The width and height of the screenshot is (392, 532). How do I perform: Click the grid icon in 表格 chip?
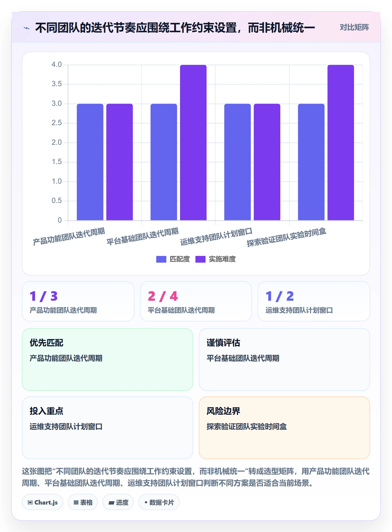[76, 503]
